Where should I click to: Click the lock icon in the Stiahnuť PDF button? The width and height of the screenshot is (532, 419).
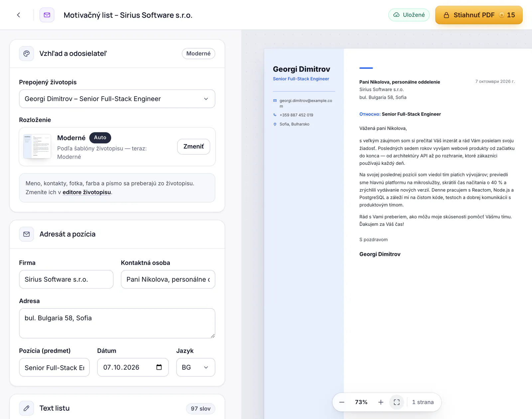tap(447, 15)
